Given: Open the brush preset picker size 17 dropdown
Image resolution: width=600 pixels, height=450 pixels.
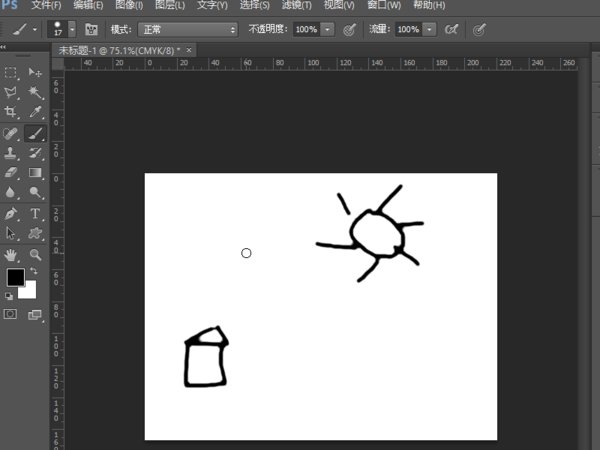Looking at the screenshot, I should coord(71,30).
